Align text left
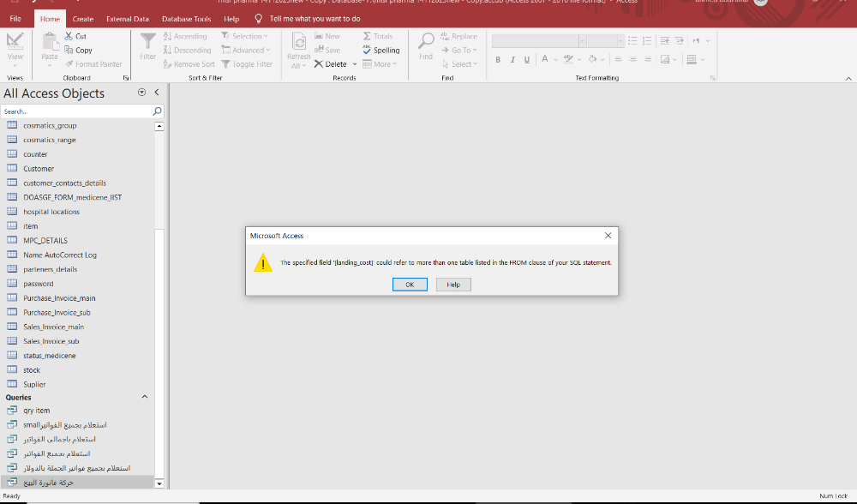The height and width of the screenshot is (504, 857). [618, 60]
